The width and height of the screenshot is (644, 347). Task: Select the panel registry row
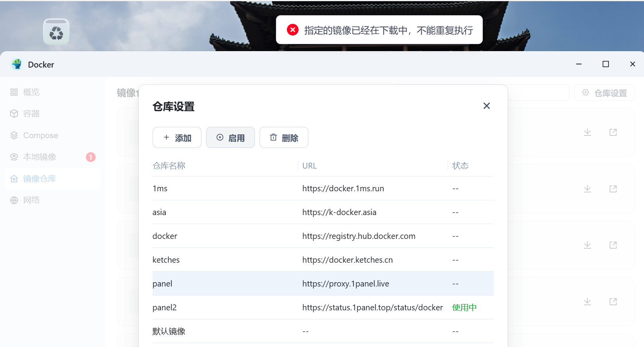(x=323, y=284)
